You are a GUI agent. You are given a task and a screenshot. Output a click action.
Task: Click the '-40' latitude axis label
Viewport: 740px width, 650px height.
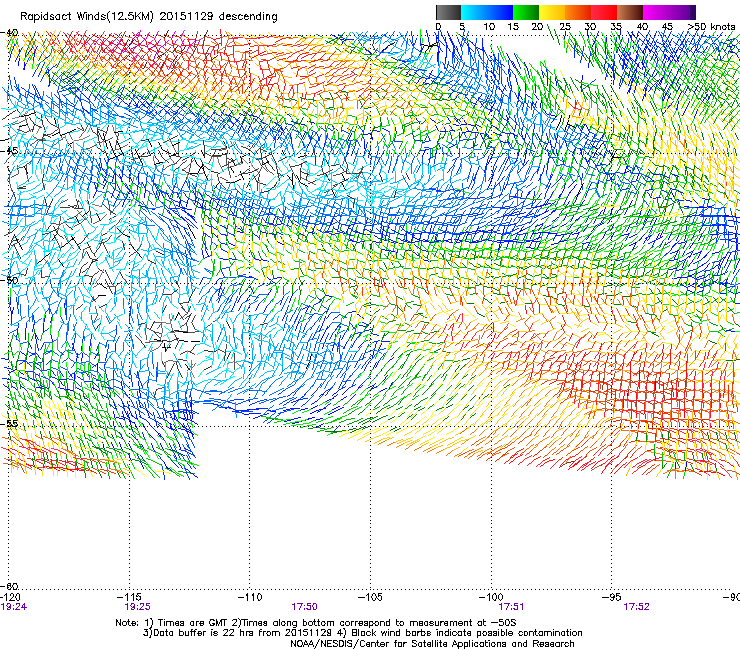[x=9, y=33]
